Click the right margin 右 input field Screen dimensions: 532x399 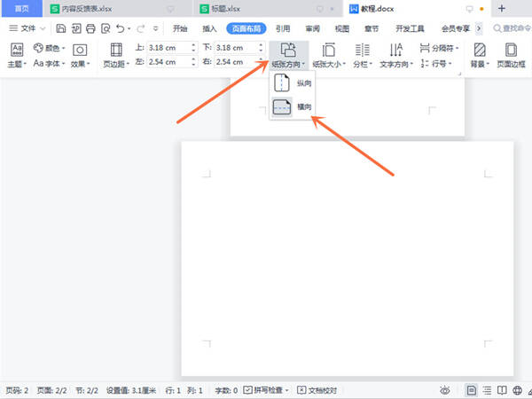[236, 62]
